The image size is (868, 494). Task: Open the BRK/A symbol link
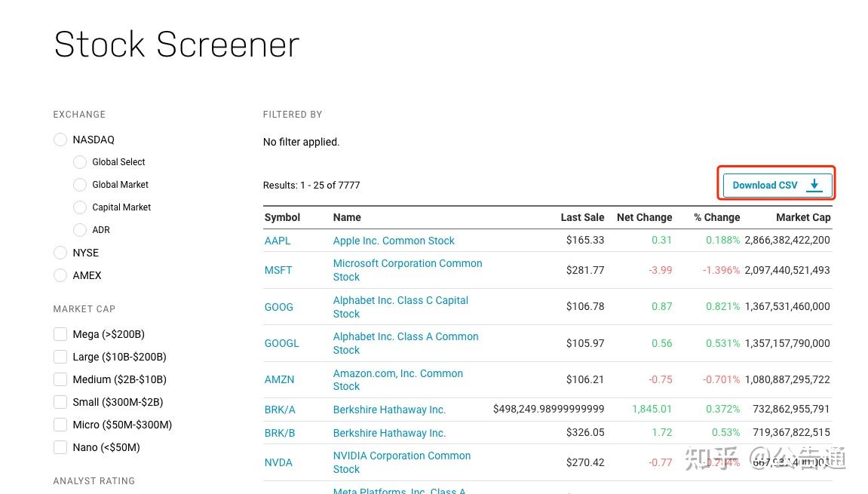[x=280, y=410]
